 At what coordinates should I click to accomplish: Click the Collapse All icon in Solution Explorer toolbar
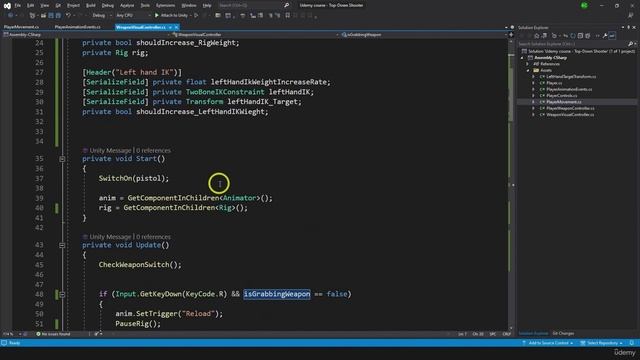[x=580, y=36]
